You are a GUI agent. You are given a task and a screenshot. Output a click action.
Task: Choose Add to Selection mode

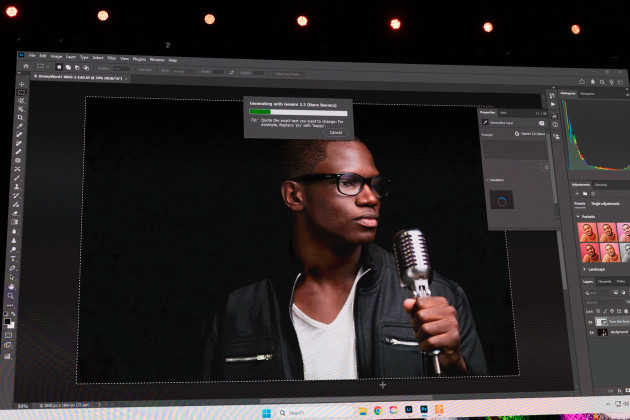click(68, 68)
